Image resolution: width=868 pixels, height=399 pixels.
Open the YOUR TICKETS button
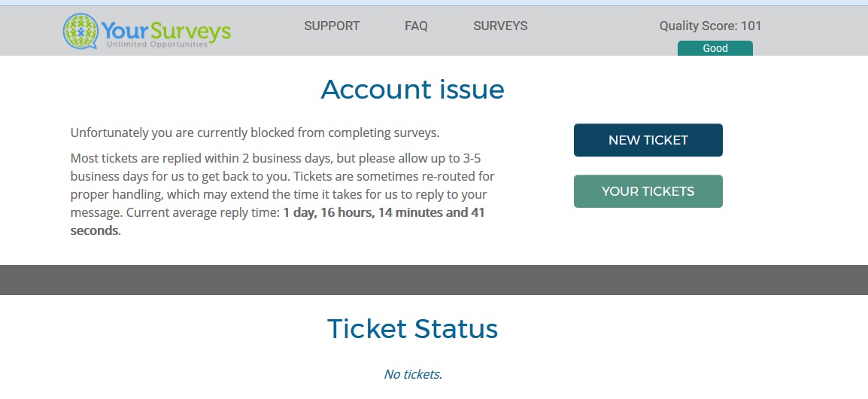[x=648, y=191]
